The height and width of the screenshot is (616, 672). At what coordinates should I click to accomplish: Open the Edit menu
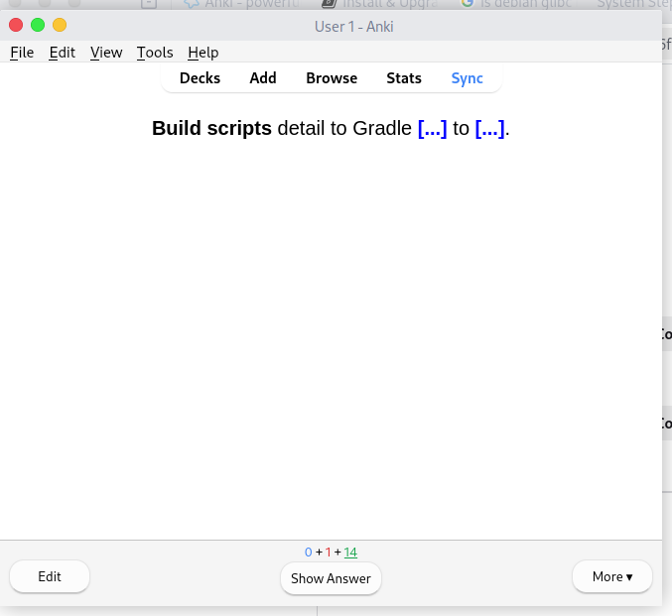coord(62,53)
